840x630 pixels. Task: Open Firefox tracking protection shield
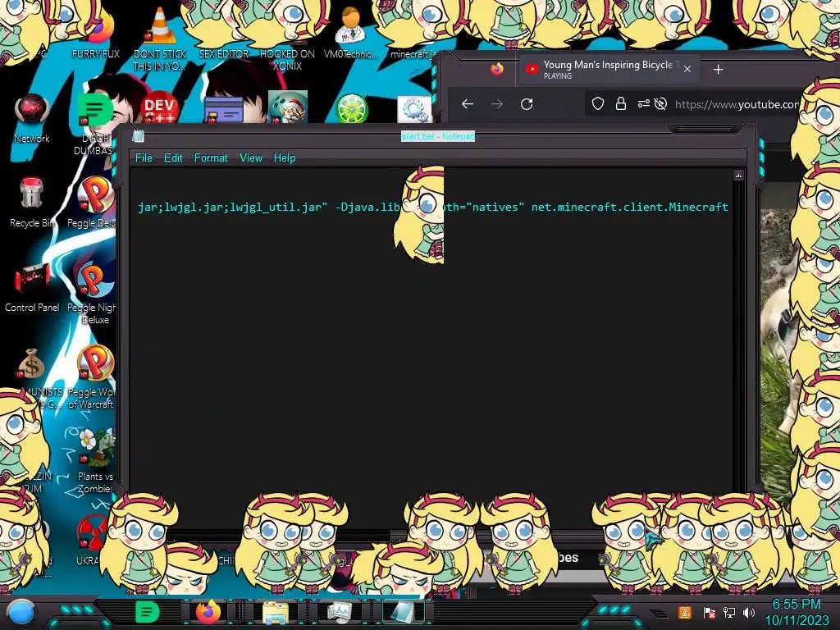(x=598, y=104)
